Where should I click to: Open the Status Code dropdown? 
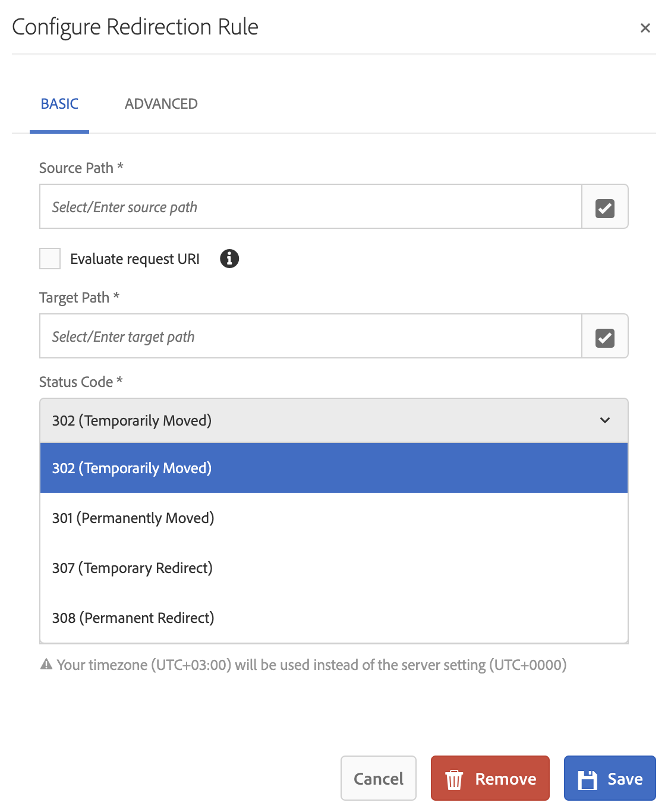333,420
